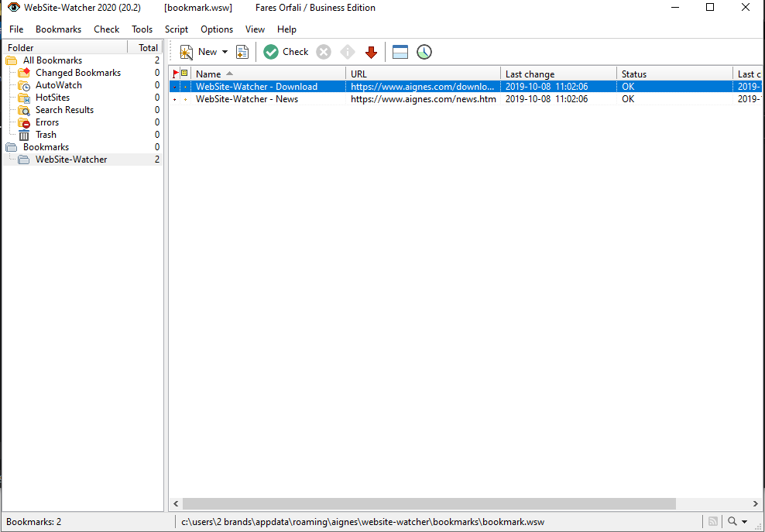Image resolution: width=765 pixels, height=532 pixels.
Task: Click the download URL cell
Action: click(423, 87)
